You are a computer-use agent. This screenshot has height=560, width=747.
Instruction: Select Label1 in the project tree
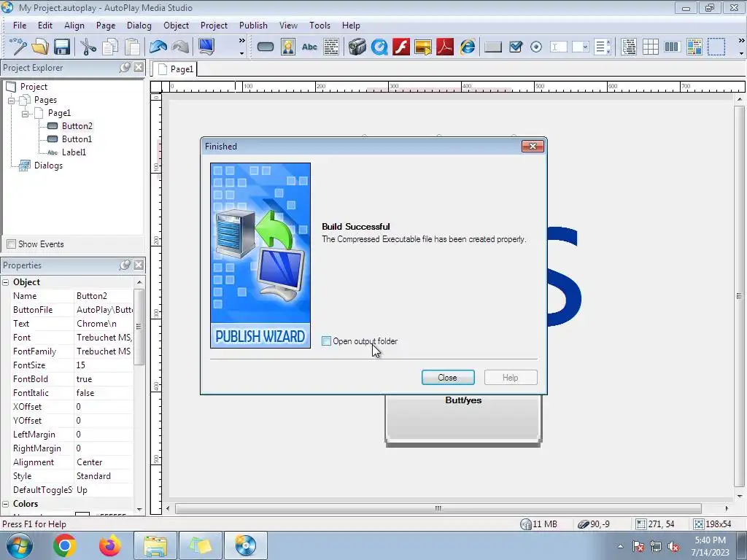tap(74, 152)
